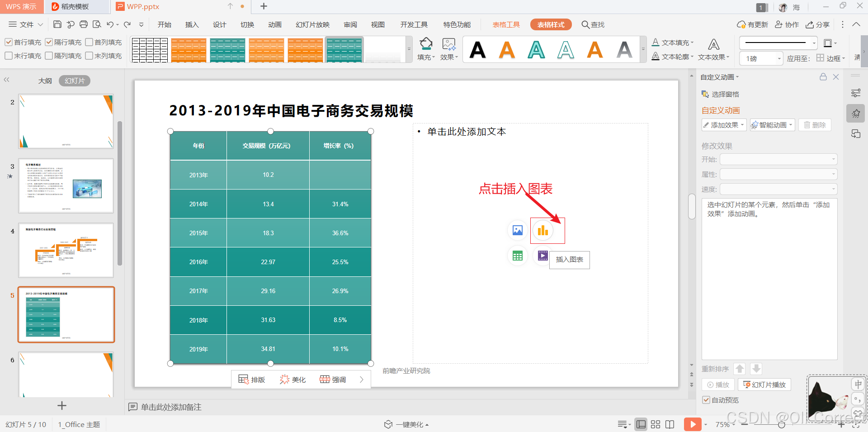Image resolution: width=868 pixels, height=432 pixels.
Task: Click the 美化 beautify button
Action: 292,380
